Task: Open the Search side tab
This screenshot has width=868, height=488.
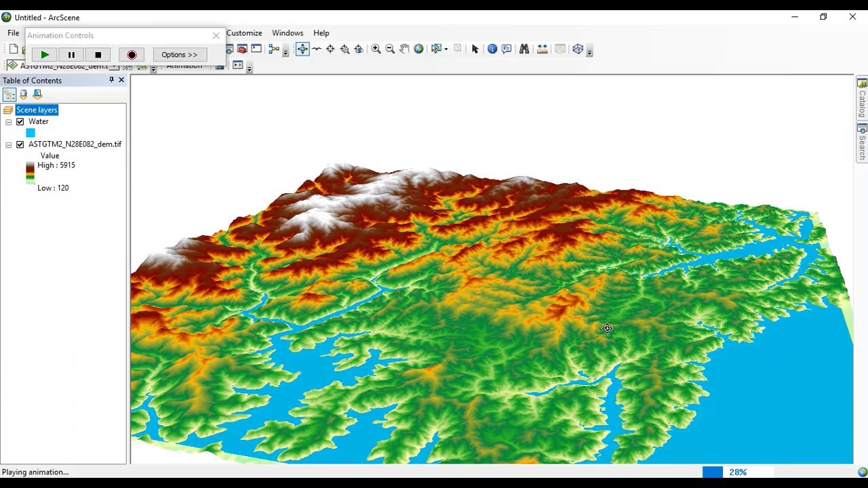Action: point(862,142)
